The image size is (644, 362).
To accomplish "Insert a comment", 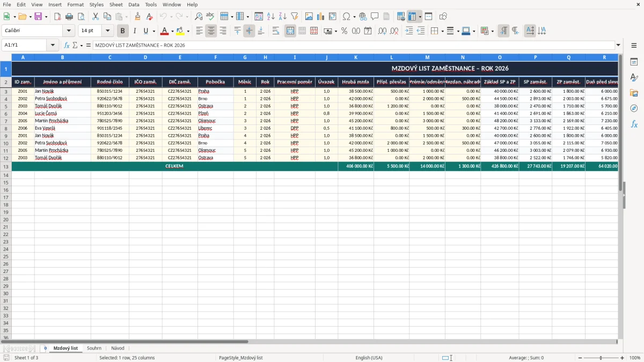I will coord(375,17).
